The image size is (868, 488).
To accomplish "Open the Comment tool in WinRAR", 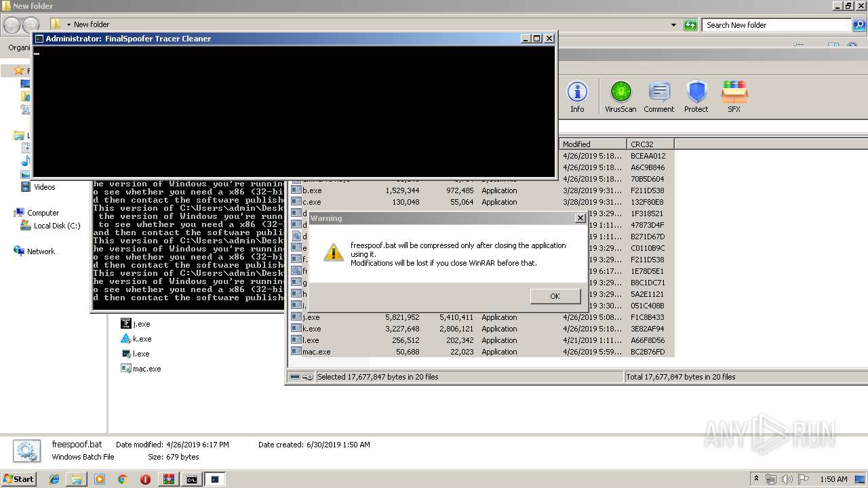I will click(x=658, y=97).
